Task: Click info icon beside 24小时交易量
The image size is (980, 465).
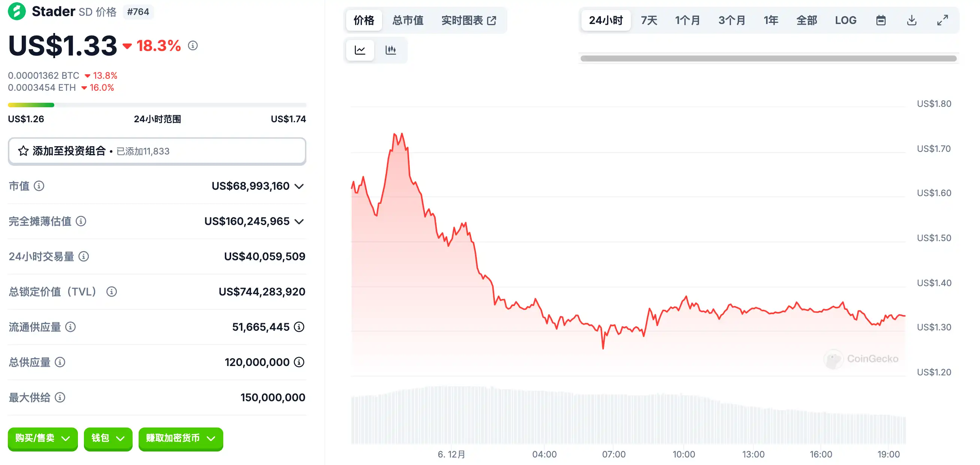Action: (84, 256)
